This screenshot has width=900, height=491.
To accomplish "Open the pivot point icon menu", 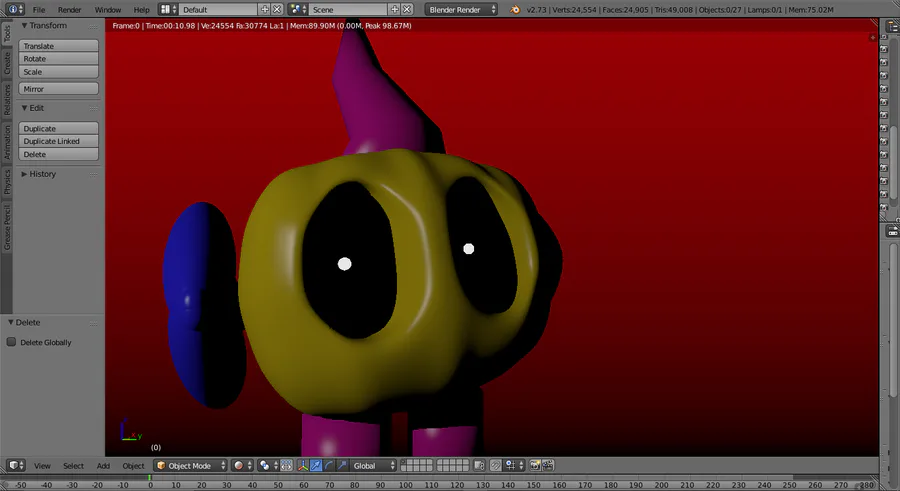I will pyautogui.click(x=267, y=466).
